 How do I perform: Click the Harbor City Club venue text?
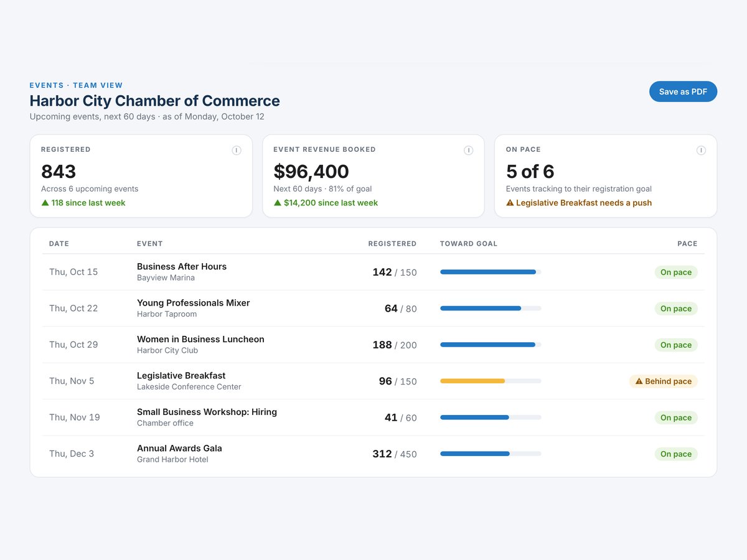pos(167,350)
